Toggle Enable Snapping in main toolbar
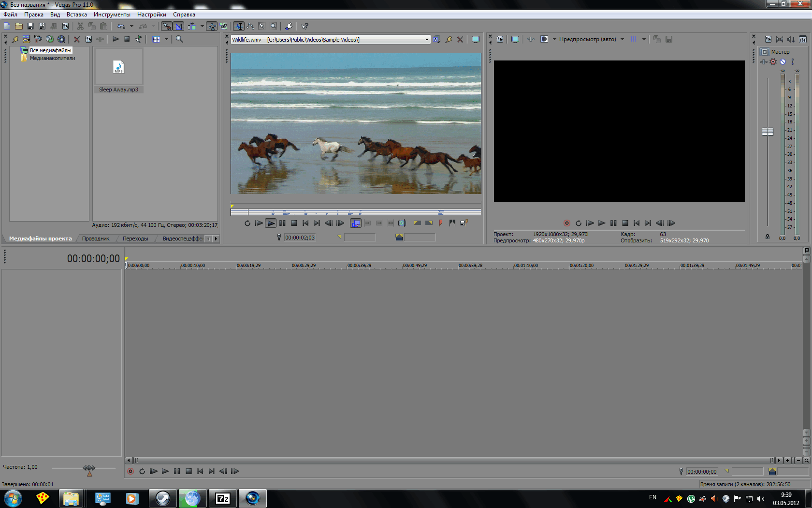Viewport: 812px width, 508px height. click(167, 26)
